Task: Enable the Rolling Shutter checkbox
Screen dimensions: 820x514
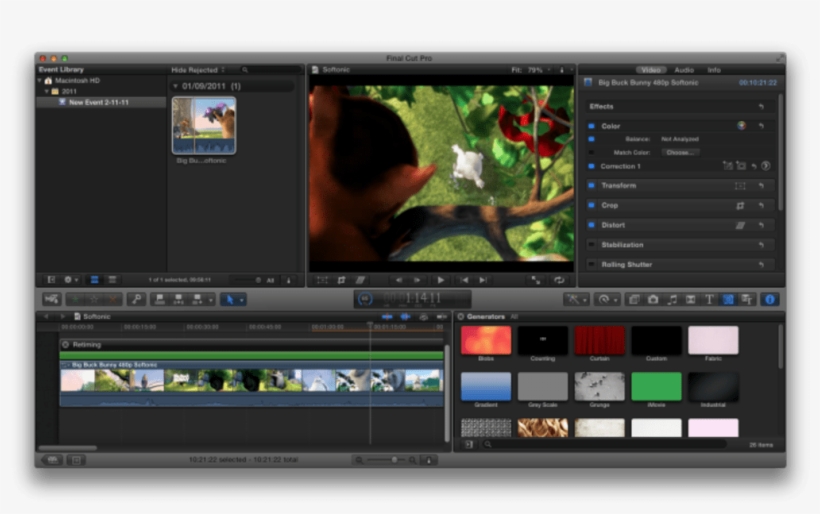Action: [591, 265]
